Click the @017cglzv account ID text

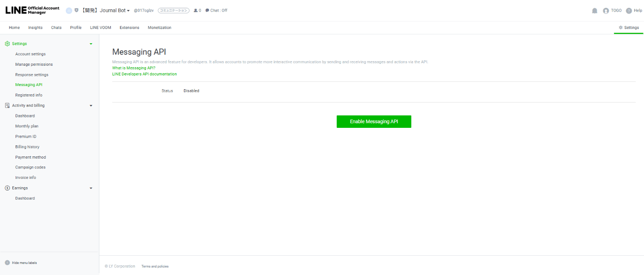(144, 11)
